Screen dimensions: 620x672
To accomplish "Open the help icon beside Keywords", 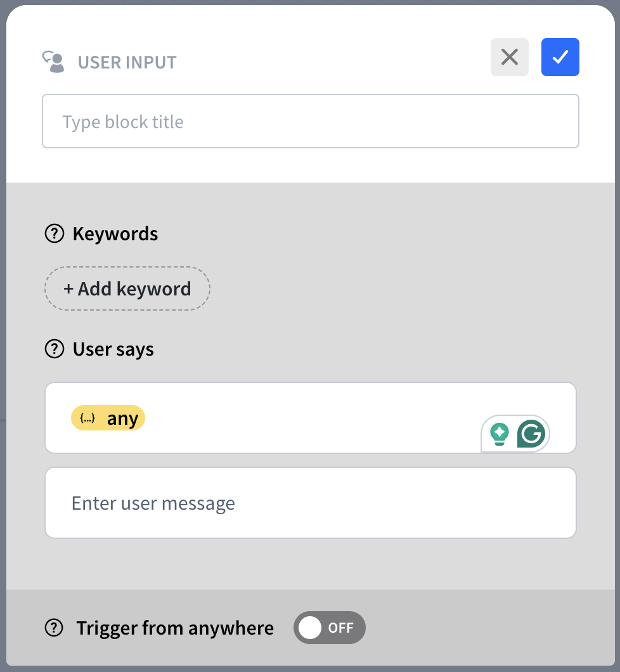I will coord(55,234).
